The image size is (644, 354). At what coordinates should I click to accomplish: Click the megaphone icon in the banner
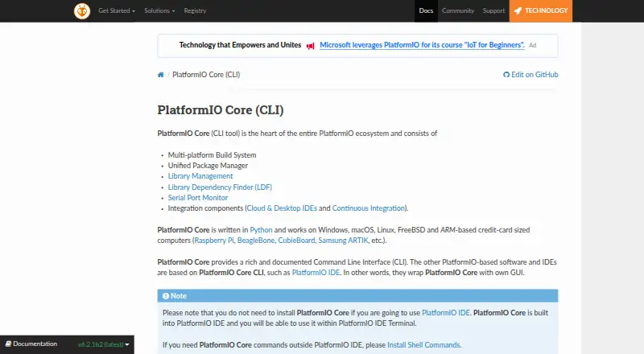(x=311, y=46)
